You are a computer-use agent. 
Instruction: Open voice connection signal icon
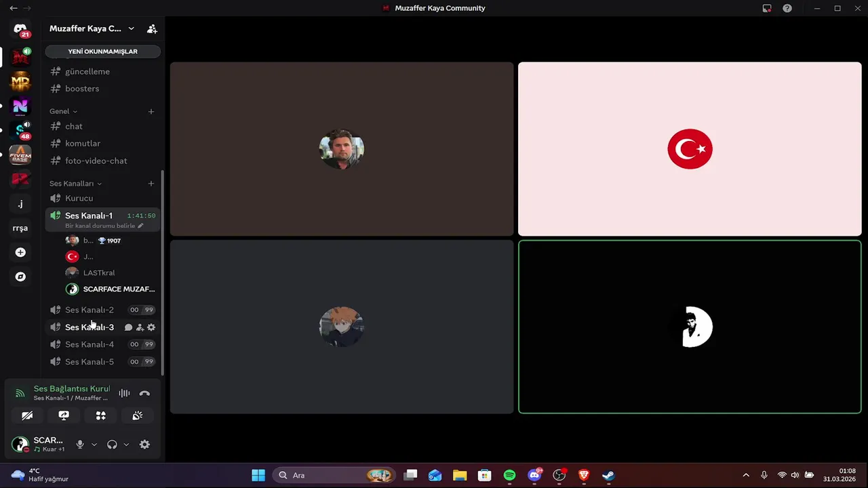(x=20, y=393)
